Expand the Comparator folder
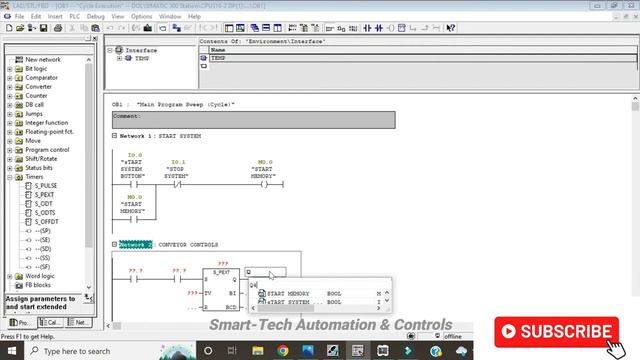 pos(10,78)
